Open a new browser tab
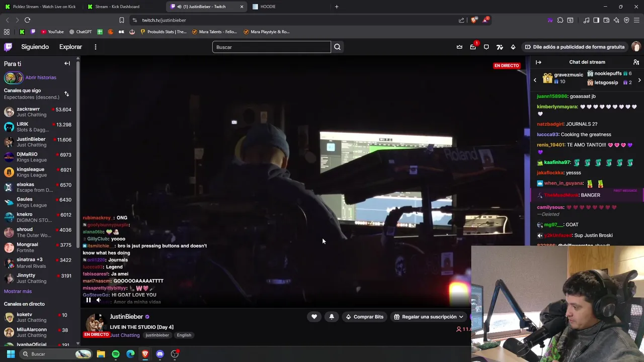644x362 pixels. [337, 7]
